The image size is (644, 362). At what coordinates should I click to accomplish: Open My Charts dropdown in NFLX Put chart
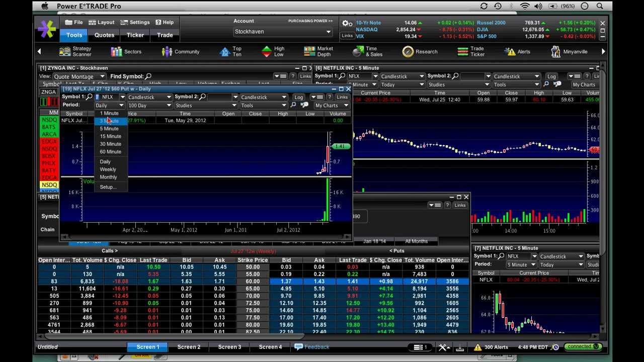pyautogui.click(x=332, y=106)
